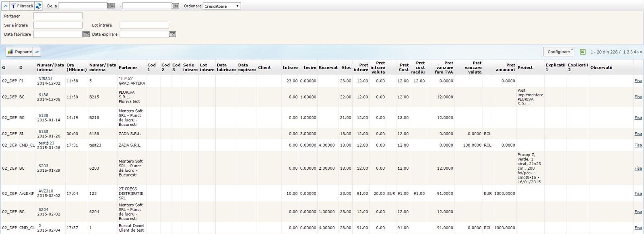
Task: Open calendar picker for the end date field
Action: tap(175, 6)
